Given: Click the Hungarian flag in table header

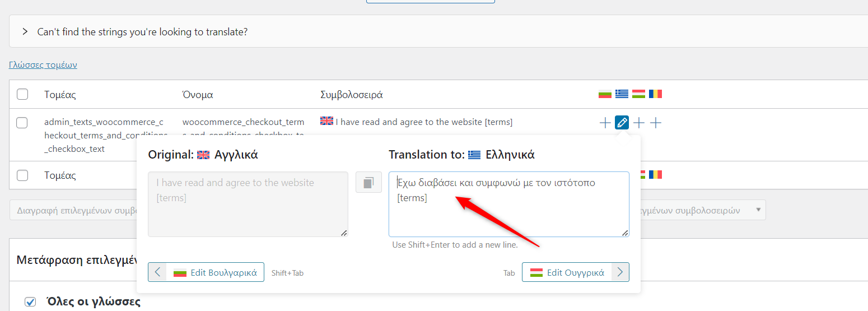Looking at the screenshot, I should tap(639, 94).
